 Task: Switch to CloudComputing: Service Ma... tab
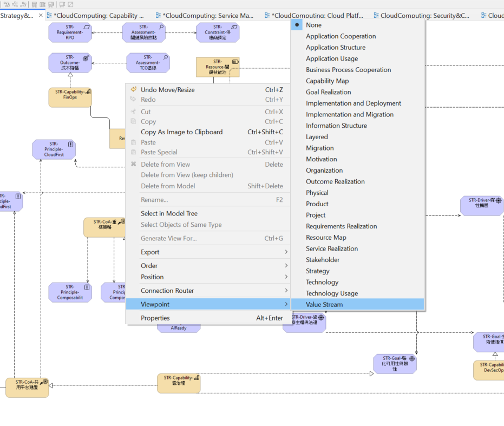pos(208,16)
